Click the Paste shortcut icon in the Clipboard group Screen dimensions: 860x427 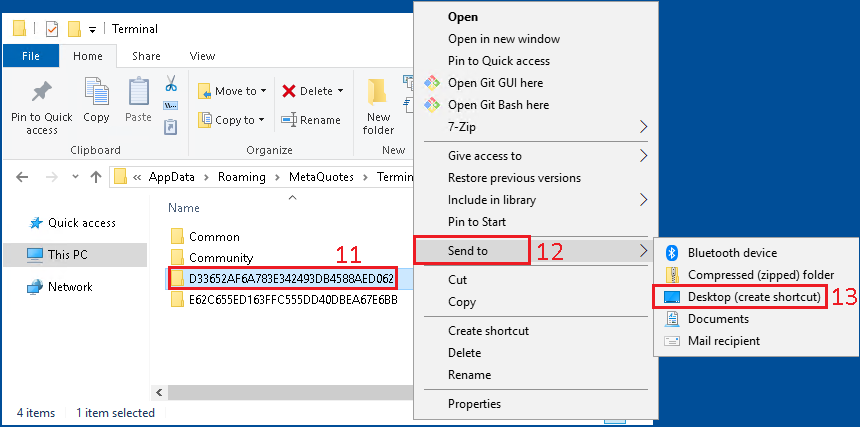(170, 127)
